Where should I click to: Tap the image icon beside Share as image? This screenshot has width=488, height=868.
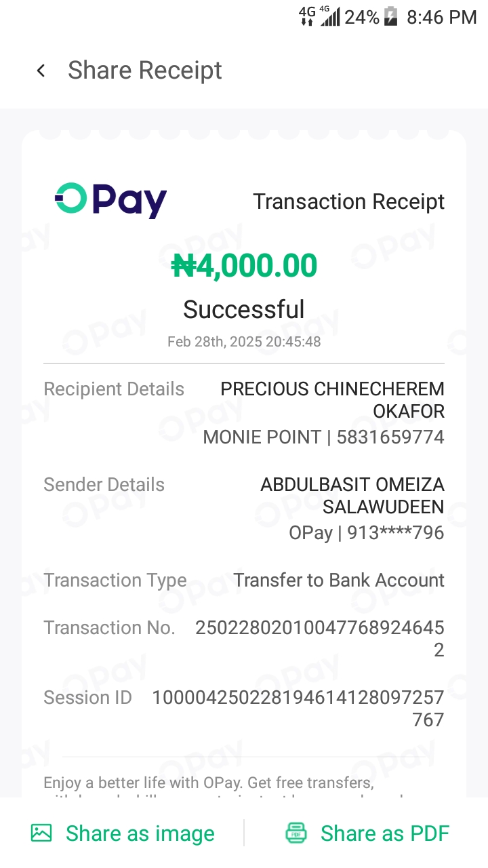click(41, 833)
